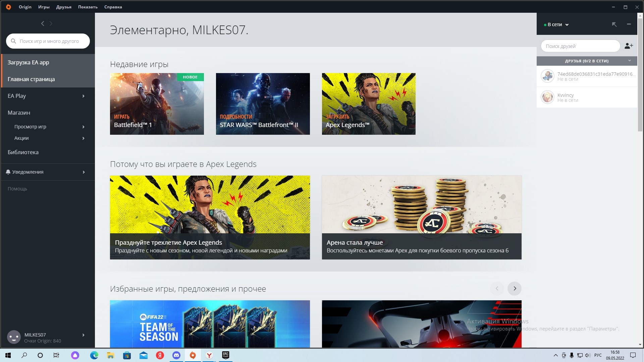Viewport: 644px width, 362px height.
Task: Focus the Поиск игр и много другого field
Action: tap(48, 41)
